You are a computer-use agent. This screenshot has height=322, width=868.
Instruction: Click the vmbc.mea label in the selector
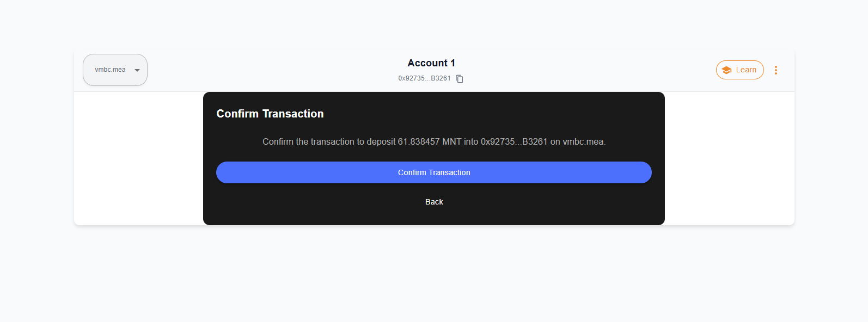110,70
